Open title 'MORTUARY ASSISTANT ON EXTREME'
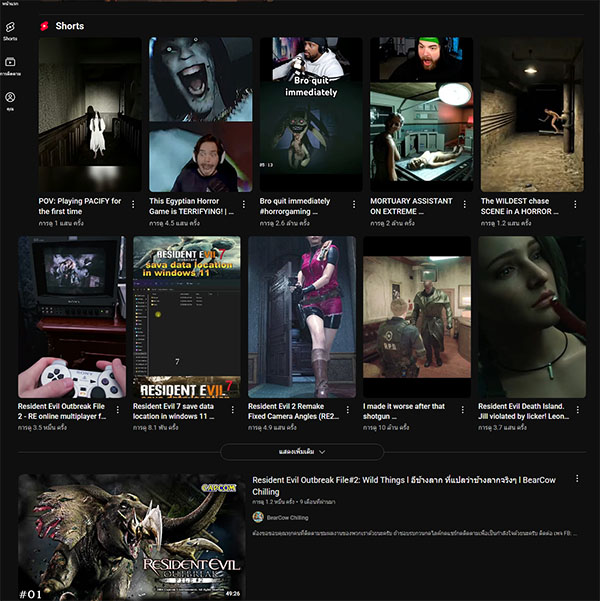This screenshot has height=601, width=600. (x=411, y=206)
